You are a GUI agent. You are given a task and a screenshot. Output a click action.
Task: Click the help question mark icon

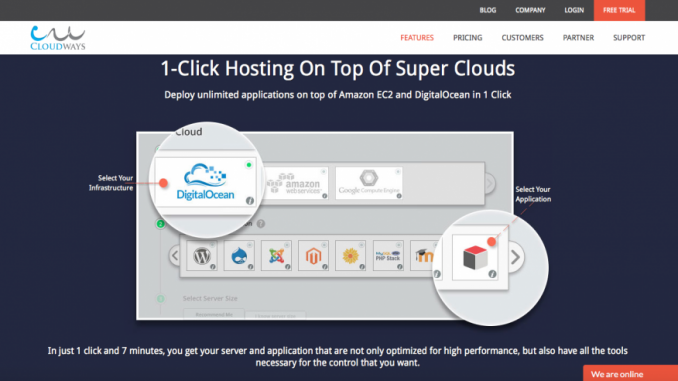tap(261, 224)
